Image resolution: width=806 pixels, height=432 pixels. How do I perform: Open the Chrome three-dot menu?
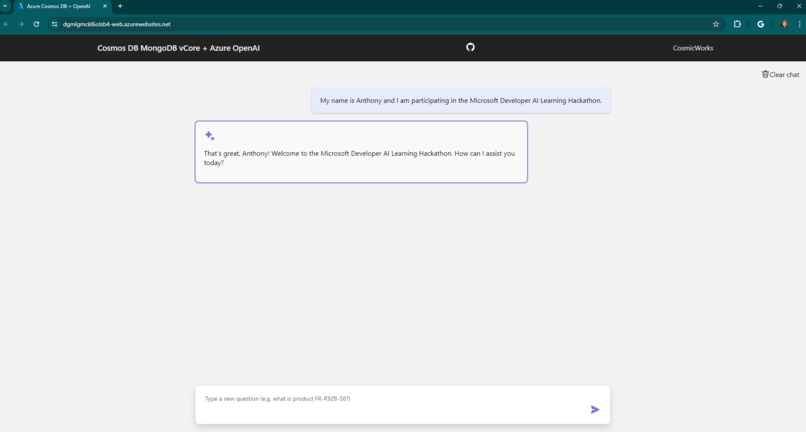point(799,24)
